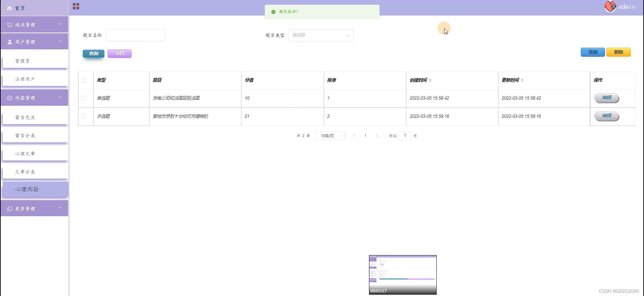Open 首页 in the sidebar
The height and width of the screenshot is (296, 644).
pos(34,8)
